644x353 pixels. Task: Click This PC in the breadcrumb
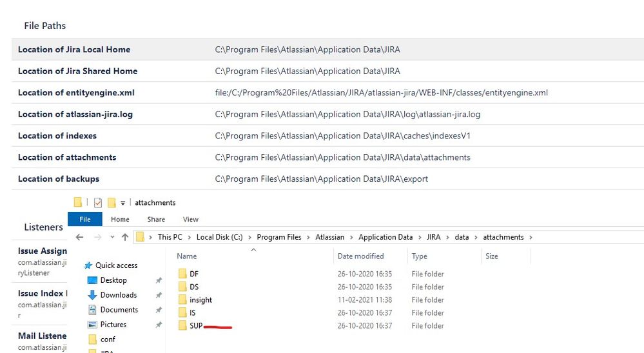[x=170, y=237]
